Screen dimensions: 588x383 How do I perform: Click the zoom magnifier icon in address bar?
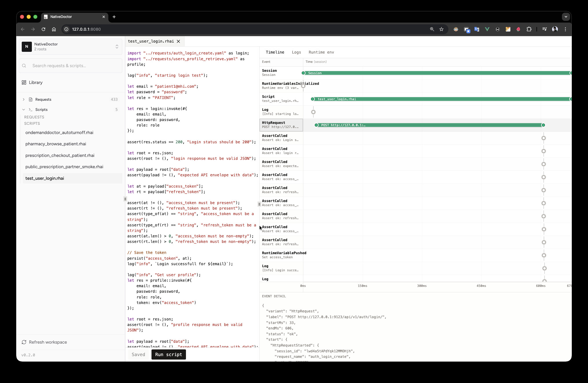tap(432, 29)
